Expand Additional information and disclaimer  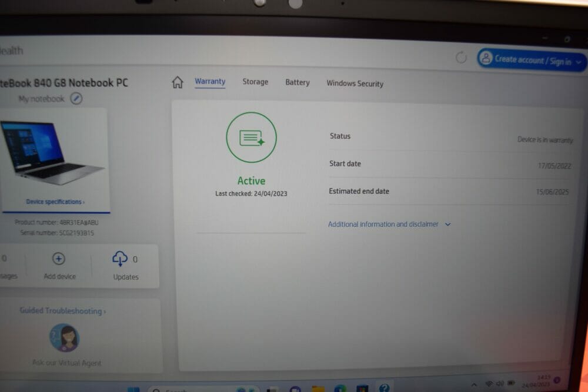pos(389,224)
